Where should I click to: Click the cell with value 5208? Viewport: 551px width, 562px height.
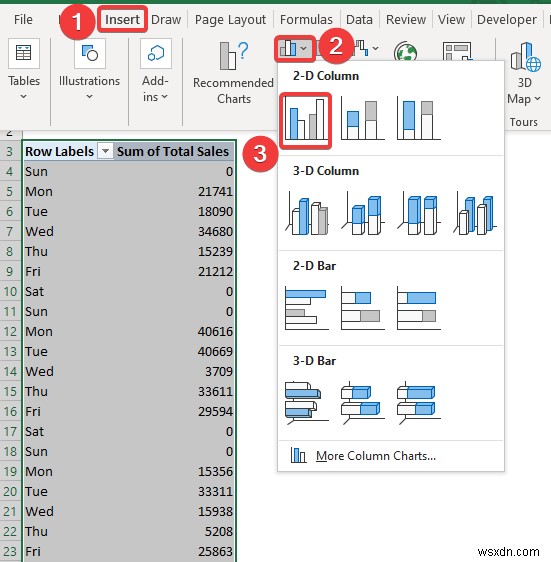(x=174, y=532)
